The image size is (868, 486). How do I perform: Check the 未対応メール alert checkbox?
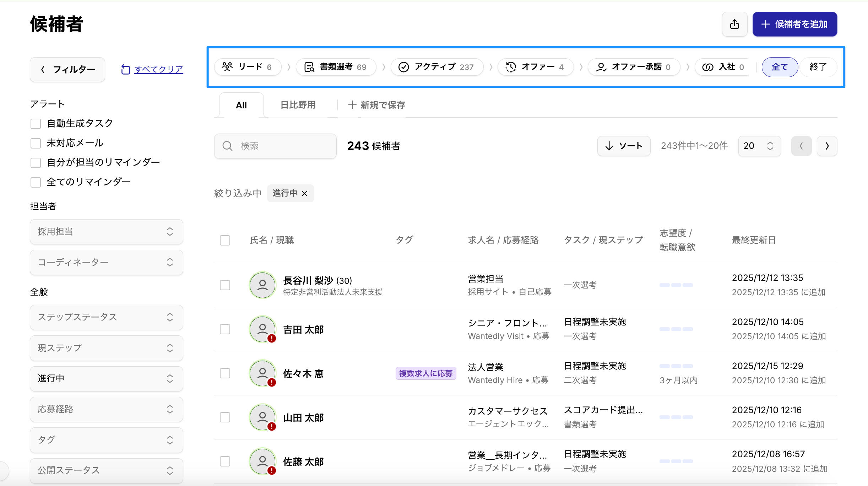pyautogui.click(x=36, y=143)
